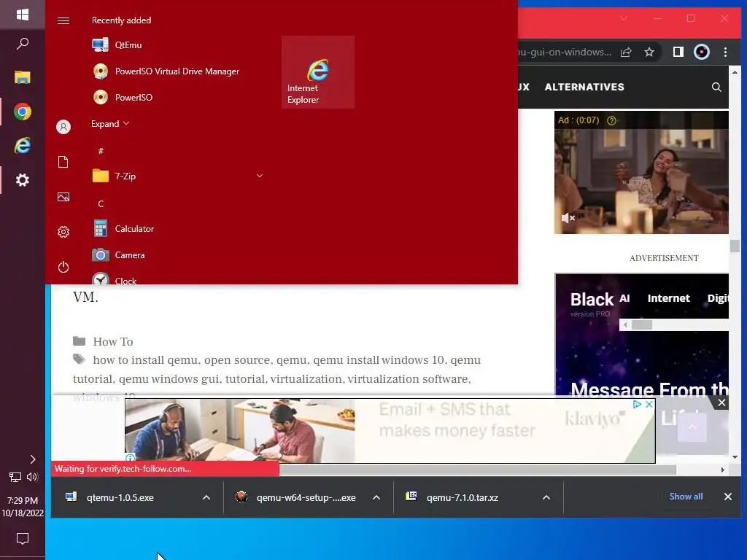Viewport: 747px width, 560px height.
Task: Click the Power icon in Start menu
Action: click(63, 267)
